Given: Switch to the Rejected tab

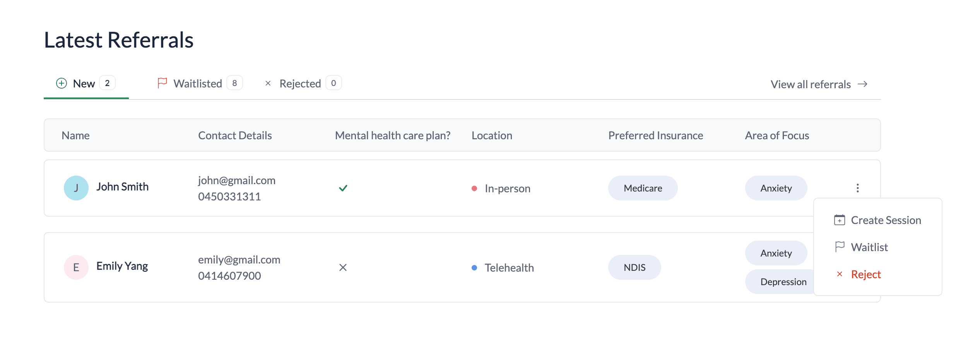Looking at the screenshot, I should [x=300, y=84].
